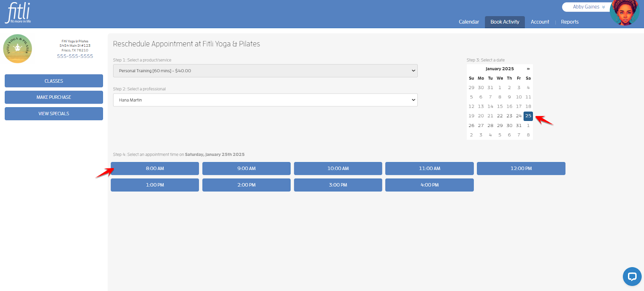Click the Sa weekday column header
Screen dimensions: 644x291
pos(528,78)
